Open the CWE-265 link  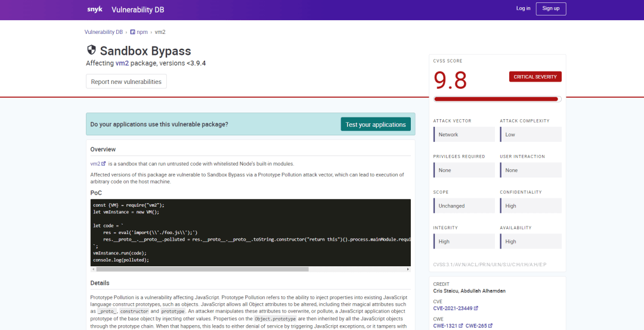pyautogui.click(x=476, y=326)
